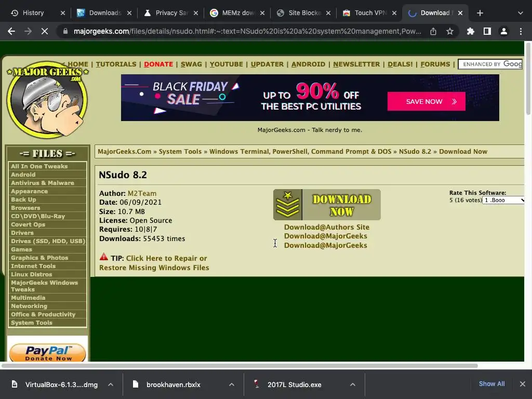Screen dimensions: 532x399
Task: Select Covert Ops file category
Action: click(x=28, y=224)
